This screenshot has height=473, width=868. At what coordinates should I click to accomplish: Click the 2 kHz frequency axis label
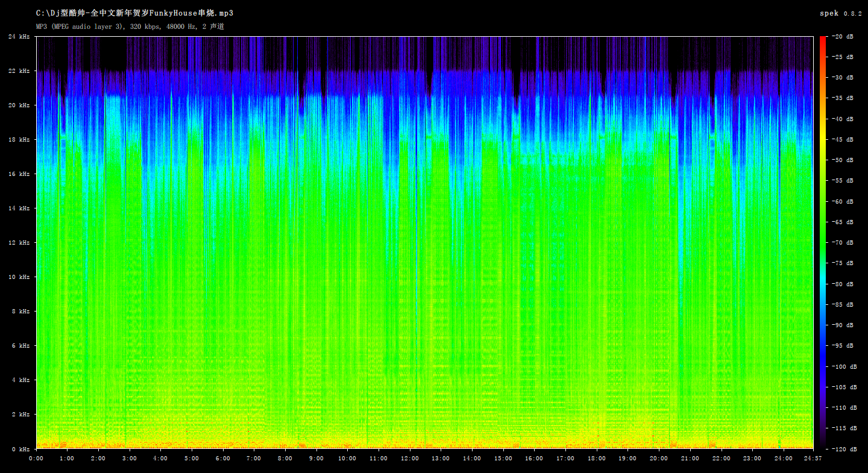(x=20, y=415)
